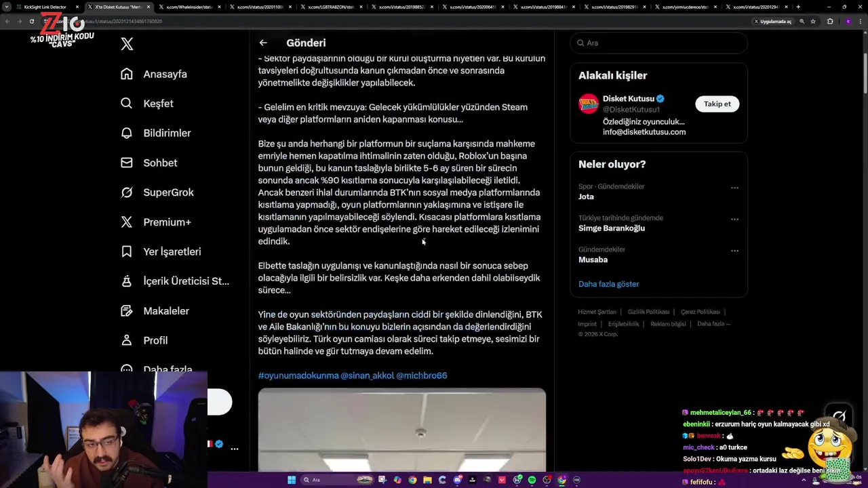Screen dimensions: 868x488
Task: Click chat user Solo1Dev
Action: click(698, 459)
